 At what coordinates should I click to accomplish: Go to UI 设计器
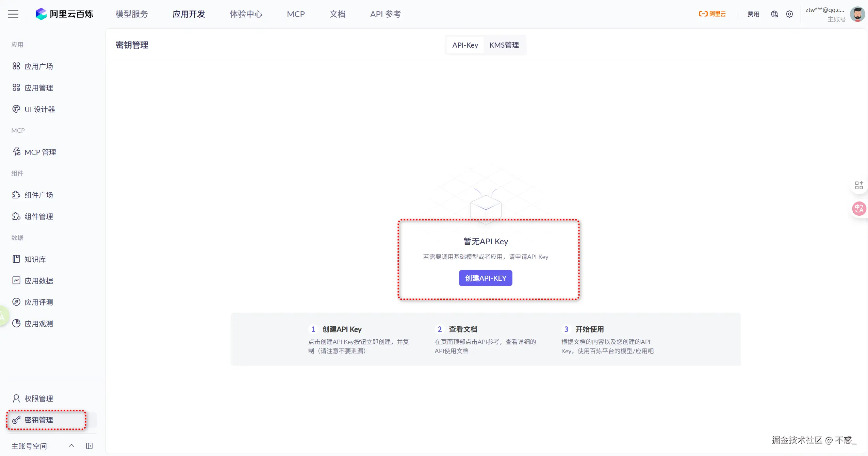point(39,109)
